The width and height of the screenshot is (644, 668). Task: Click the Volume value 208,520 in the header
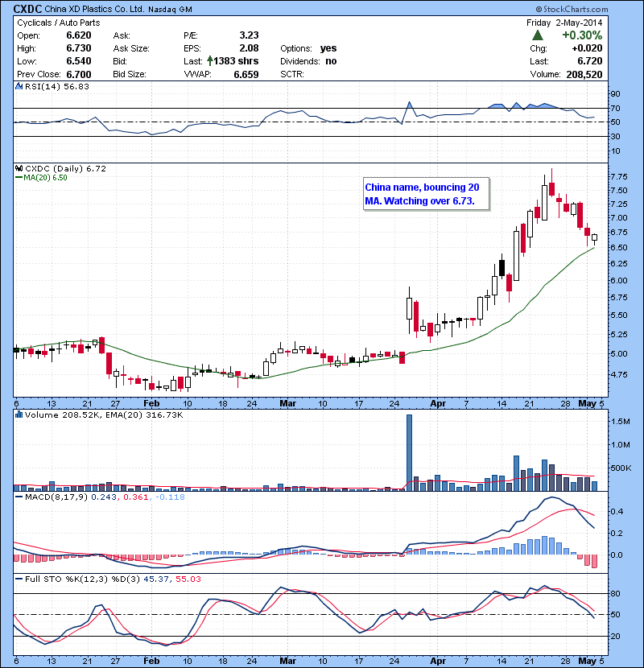coord(584,75)
